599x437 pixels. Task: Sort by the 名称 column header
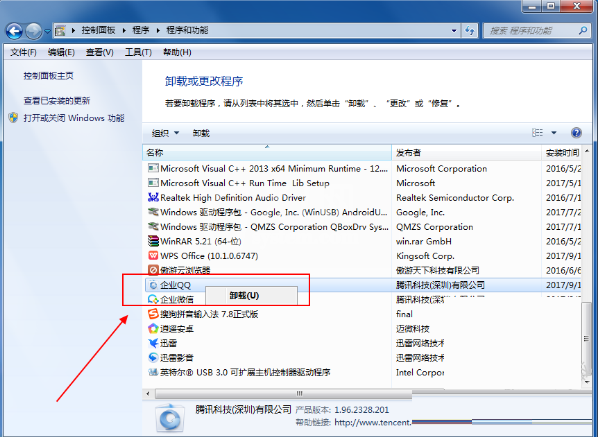[267, 153]
